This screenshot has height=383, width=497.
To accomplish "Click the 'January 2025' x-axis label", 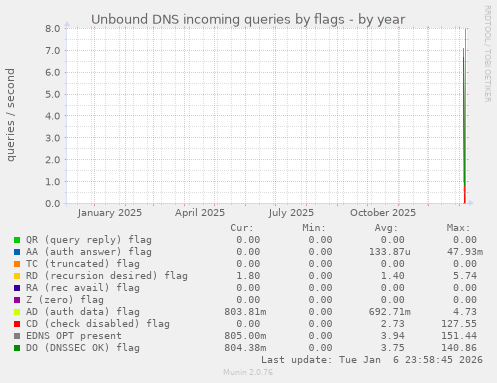I will 110,213.
